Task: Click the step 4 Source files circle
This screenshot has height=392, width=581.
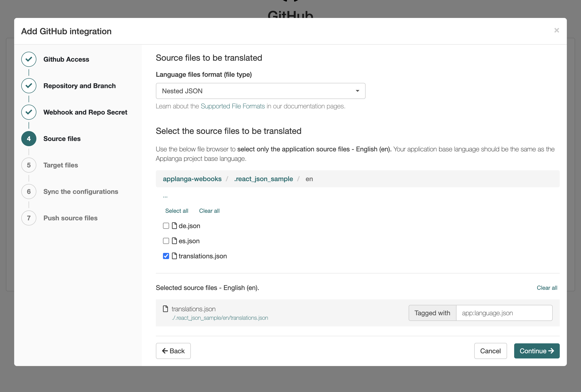Action: coord(29,139)
